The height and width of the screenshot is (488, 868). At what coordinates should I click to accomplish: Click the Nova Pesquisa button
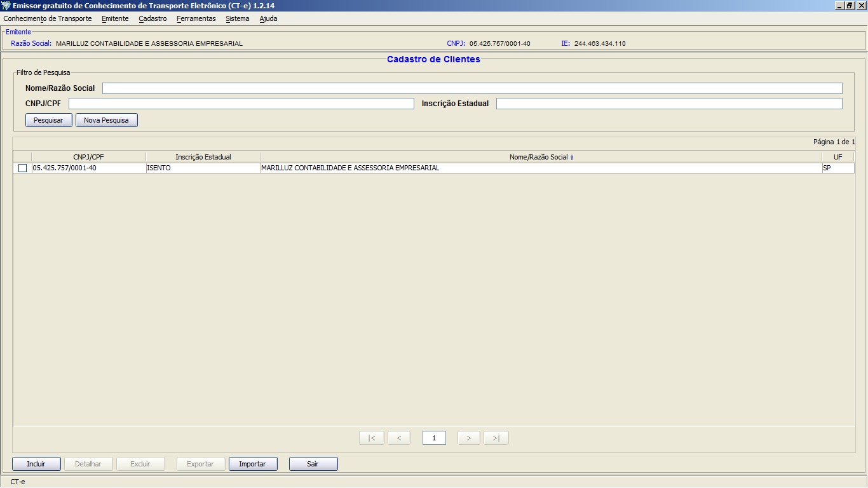pos(106,120)
